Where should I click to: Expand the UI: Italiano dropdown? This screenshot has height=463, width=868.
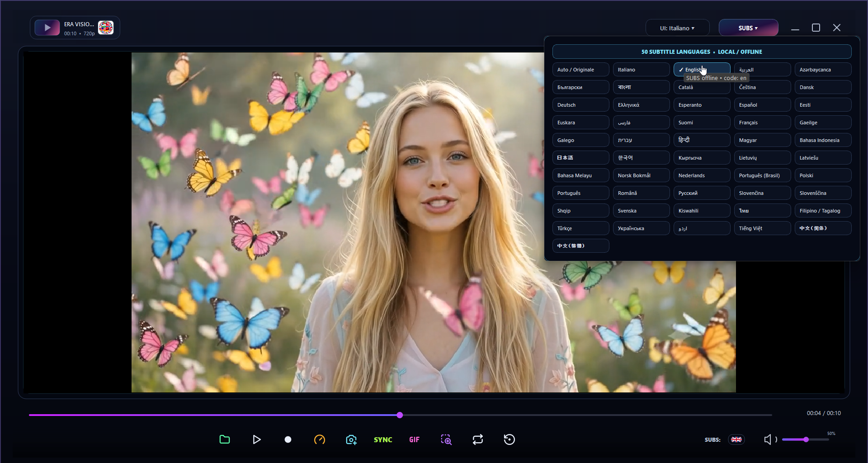coord(677,28)
